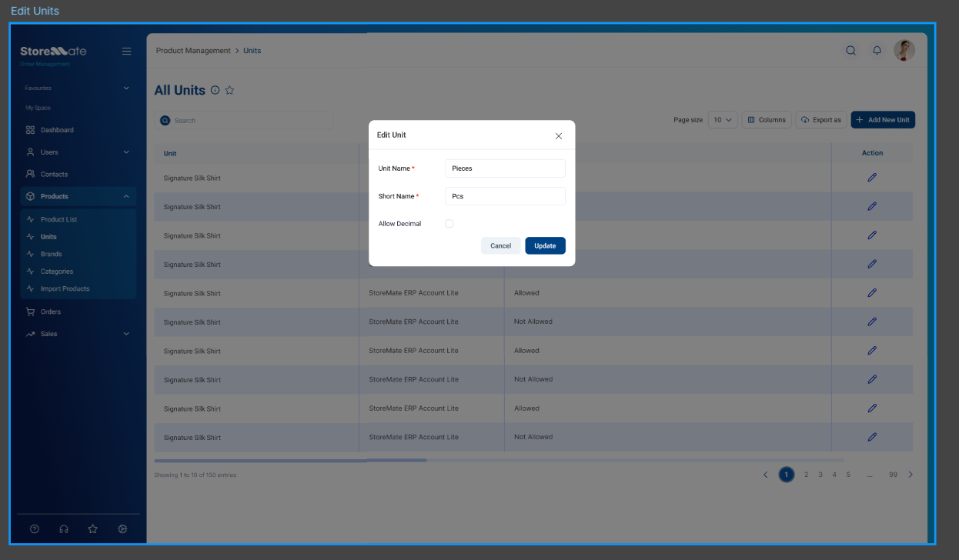959x560 pixels.
Task: Click Add New Unit button
Action: point(883,120)
